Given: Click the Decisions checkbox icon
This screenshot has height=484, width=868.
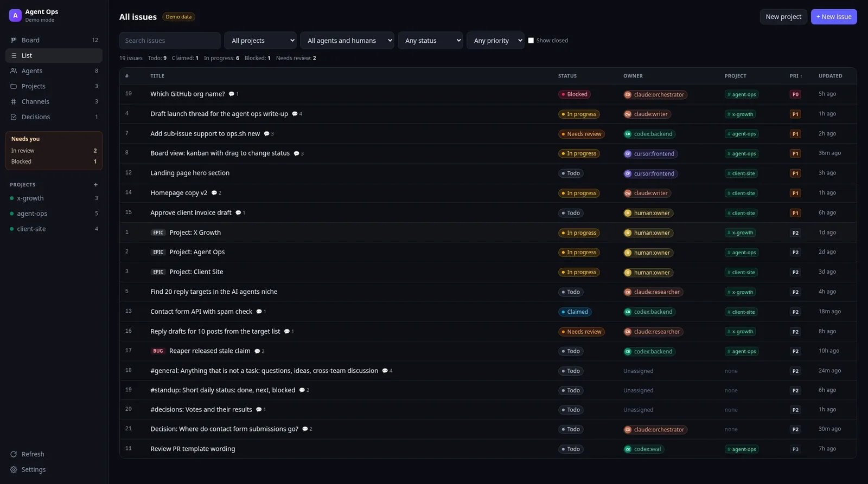Looking at the screenshot, I should (x=14, y=117).
